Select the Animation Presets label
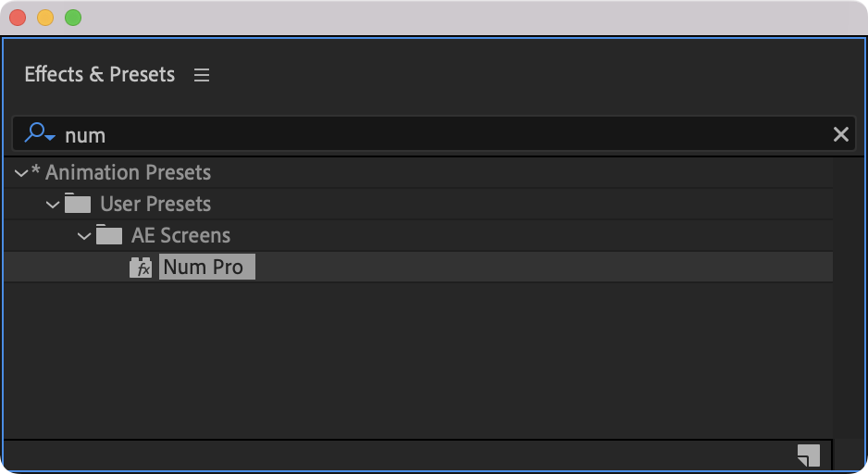 (128, 173)
